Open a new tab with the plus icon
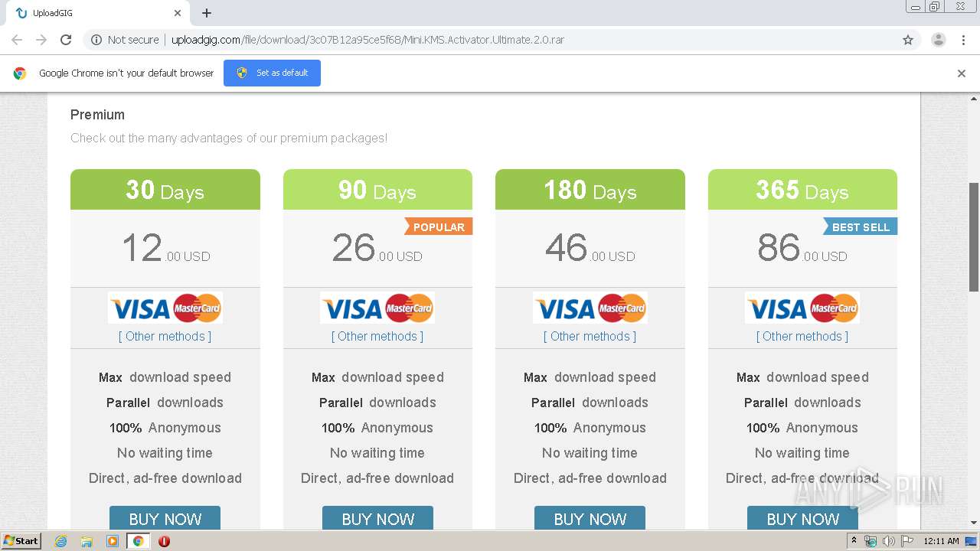 (x=207, y=13)
